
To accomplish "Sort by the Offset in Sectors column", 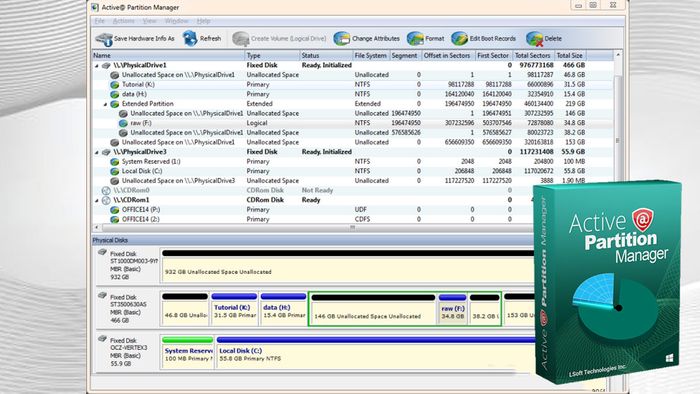I will pos(447,55).
